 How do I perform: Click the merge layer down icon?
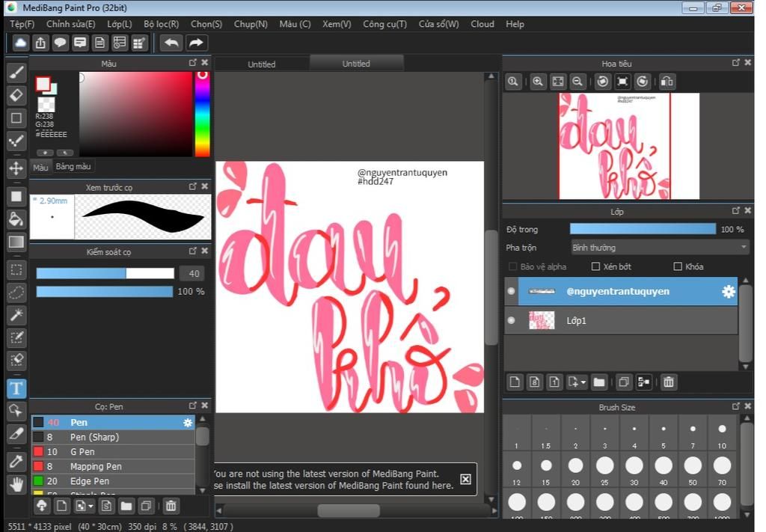pos(644,382)
